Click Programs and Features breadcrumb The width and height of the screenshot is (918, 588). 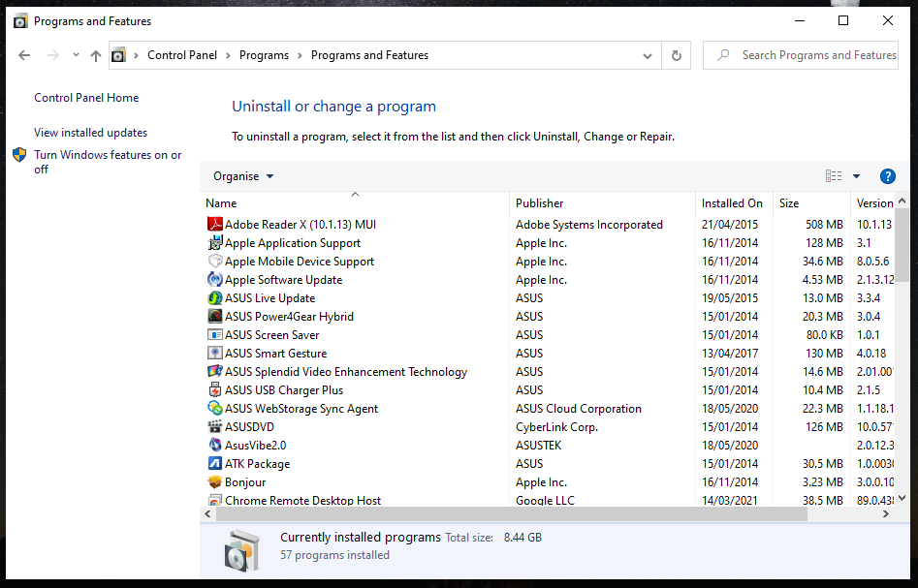point(369,55)
